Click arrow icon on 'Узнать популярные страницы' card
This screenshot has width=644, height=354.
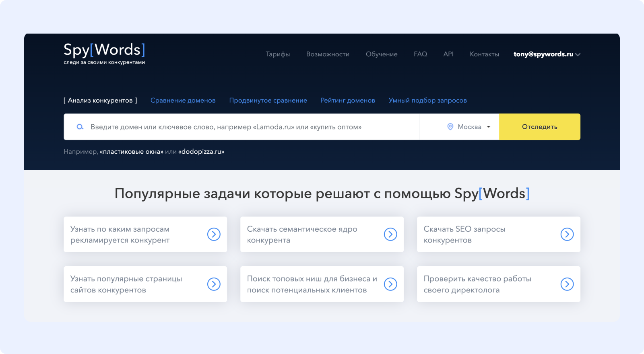(214, 284)
